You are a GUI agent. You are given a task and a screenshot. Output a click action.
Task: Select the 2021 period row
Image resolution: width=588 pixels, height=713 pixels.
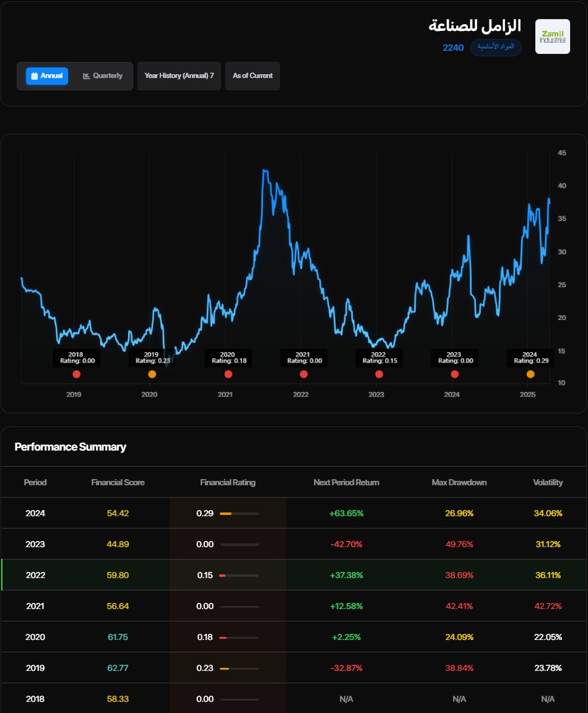tap(294, 606)
